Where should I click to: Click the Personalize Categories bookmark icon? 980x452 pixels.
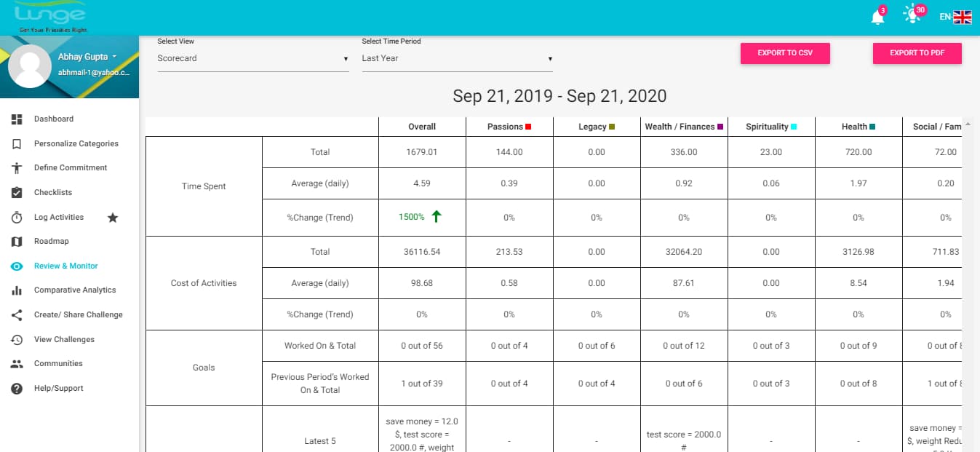tap(17, 144)
